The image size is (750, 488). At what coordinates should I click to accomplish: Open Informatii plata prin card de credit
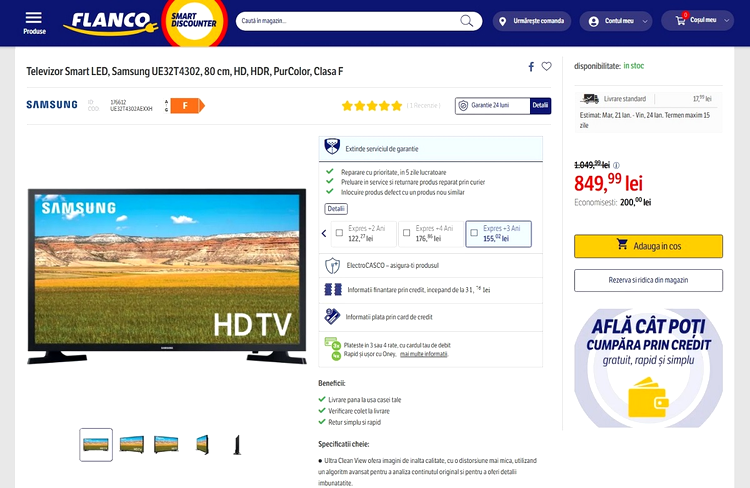click(x=430, y=317)
